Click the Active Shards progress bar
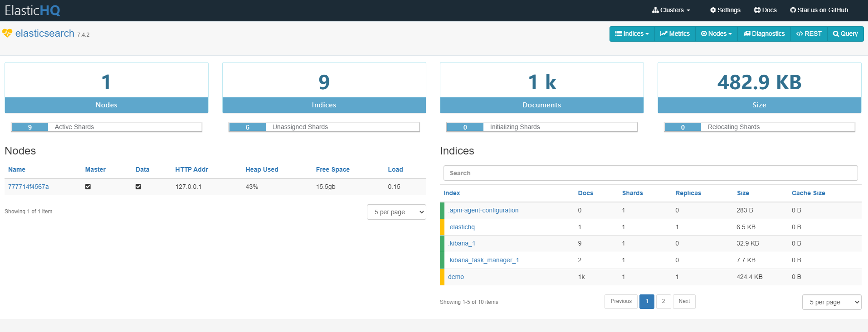 [x=107, y=127]
